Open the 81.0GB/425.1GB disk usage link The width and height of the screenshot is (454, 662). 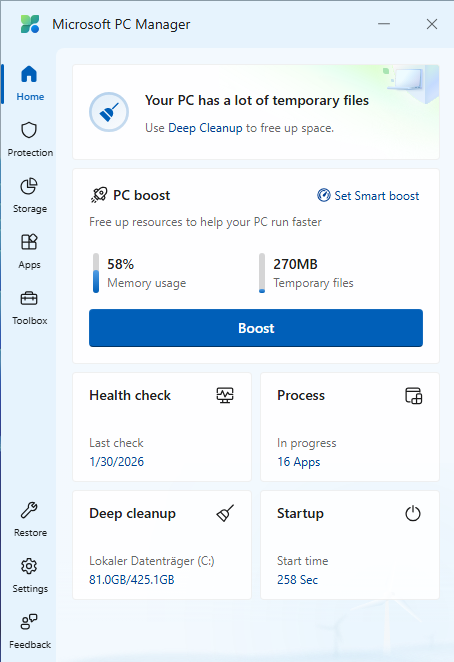[132, 580]
